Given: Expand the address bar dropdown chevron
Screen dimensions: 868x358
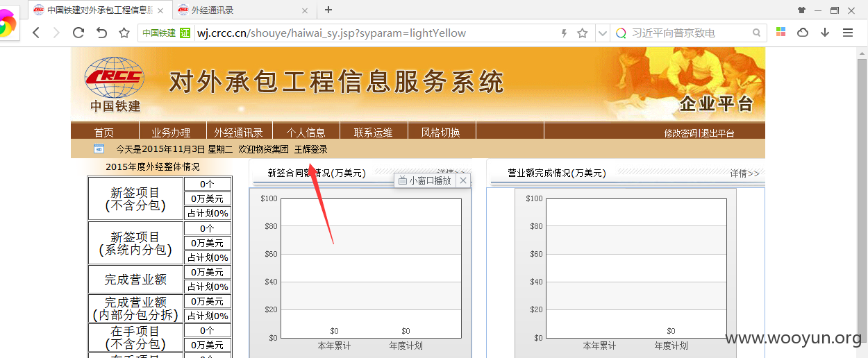Looking at the screenshot, I should click(x=602, y=33).
